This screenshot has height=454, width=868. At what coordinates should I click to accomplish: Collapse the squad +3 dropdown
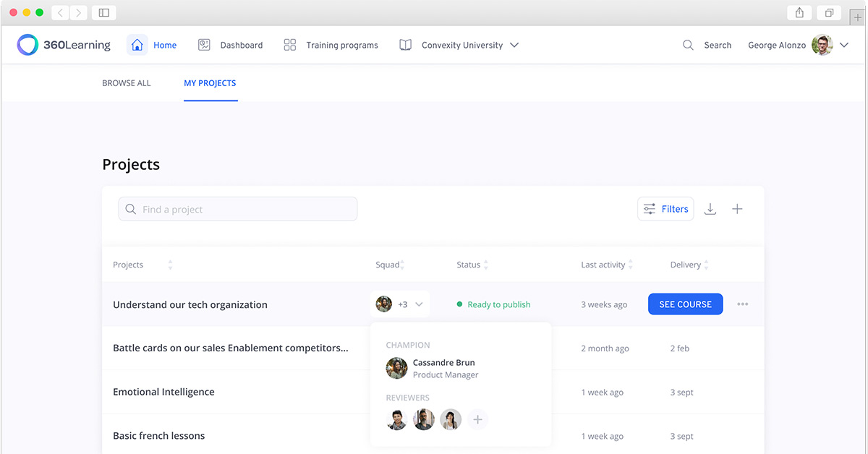pyautogui.click(x=419, y=304)
